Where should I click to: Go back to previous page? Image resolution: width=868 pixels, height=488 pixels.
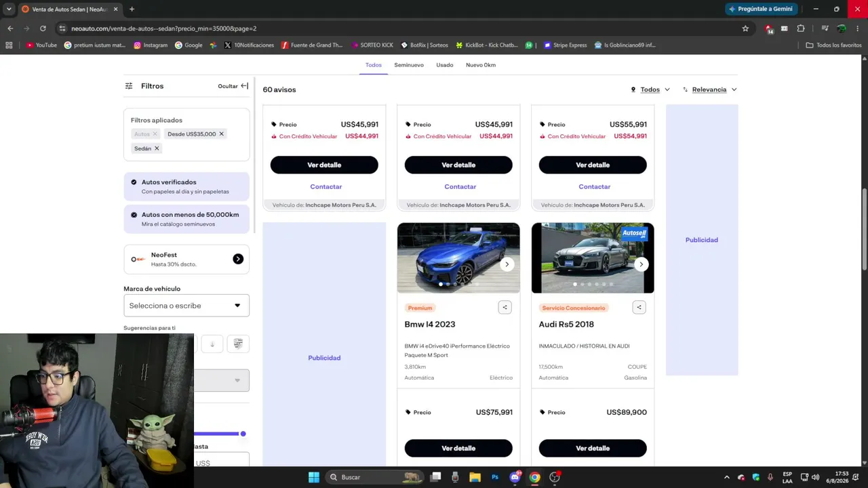pos(10,28)
